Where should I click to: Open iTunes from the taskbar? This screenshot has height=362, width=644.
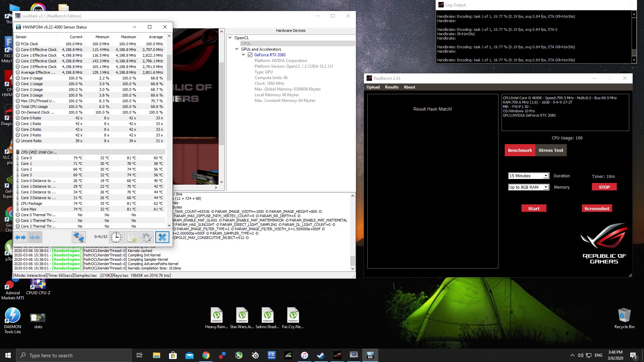click(305, 355)
